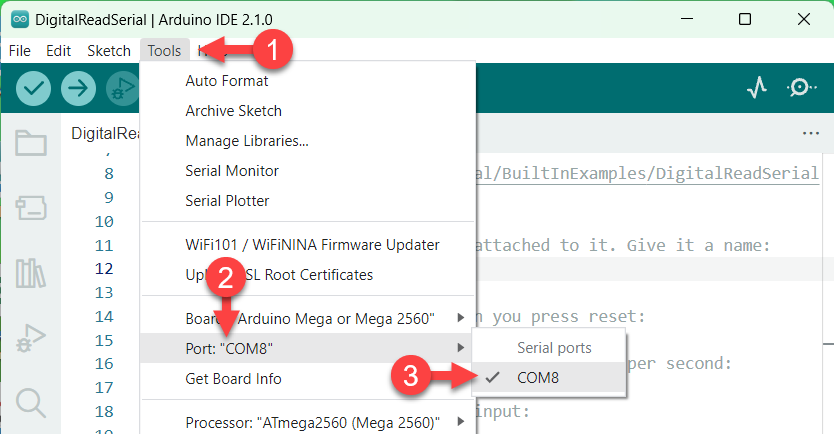This screenshot has width=834, height=434.
Task: Open the File menu
Action: pos(20,51)
